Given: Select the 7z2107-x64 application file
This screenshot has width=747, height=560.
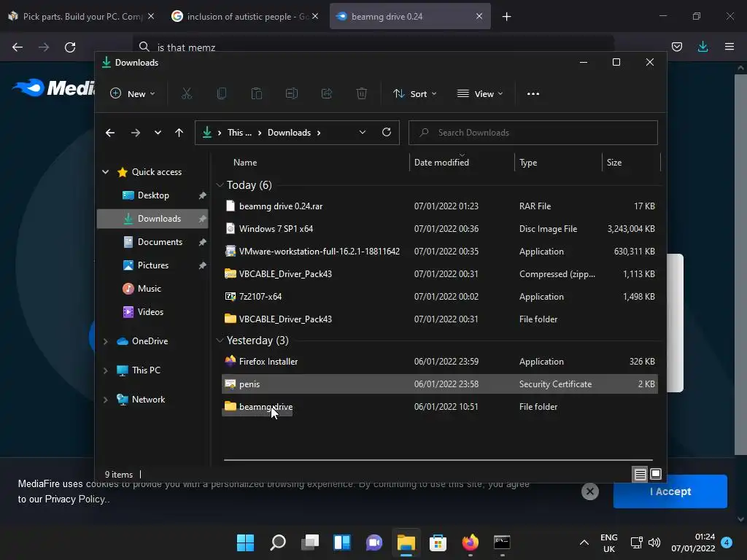Looking at the screenshot, I should click(x=440, y=297).
